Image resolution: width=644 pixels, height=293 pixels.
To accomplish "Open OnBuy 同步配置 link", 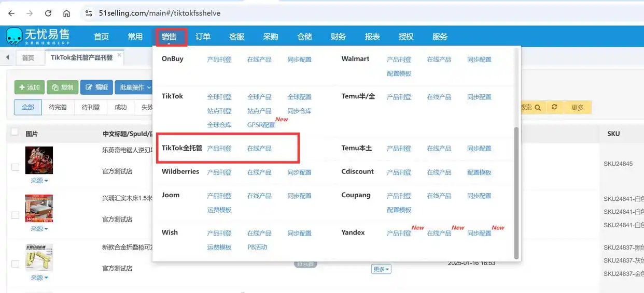I will (300, 60).
